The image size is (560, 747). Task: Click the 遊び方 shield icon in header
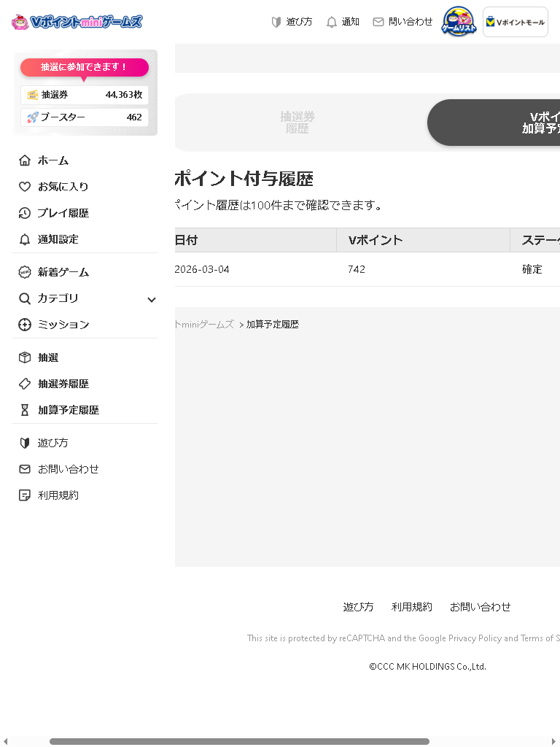pyautogui.click(x=276, y=22)
